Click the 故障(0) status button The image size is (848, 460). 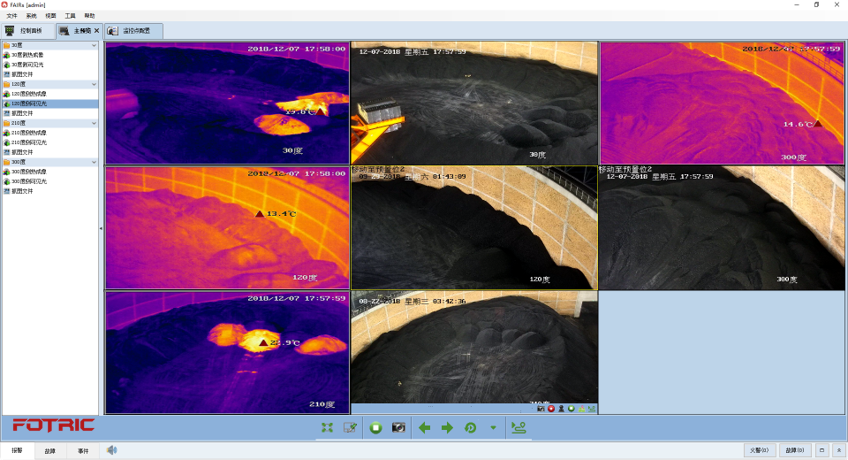(794, 450)
